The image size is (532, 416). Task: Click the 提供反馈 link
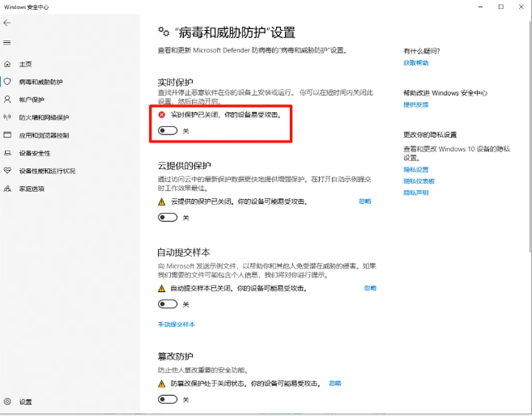coord(415,104)
